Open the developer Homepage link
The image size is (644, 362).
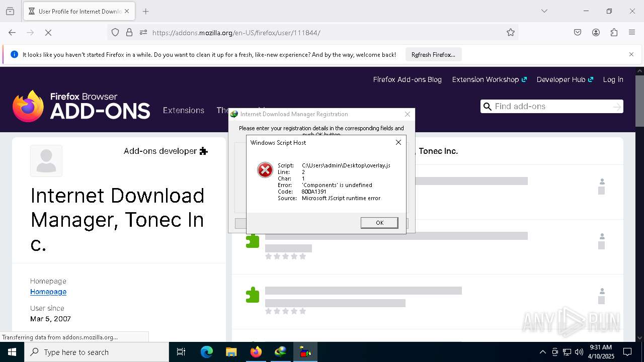[48, 292]
